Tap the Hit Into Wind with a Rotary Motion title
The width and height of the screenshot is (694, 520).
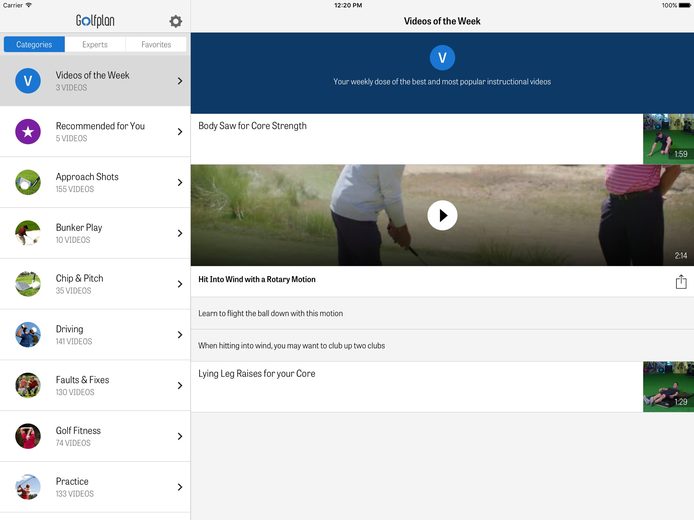(257, 279)
